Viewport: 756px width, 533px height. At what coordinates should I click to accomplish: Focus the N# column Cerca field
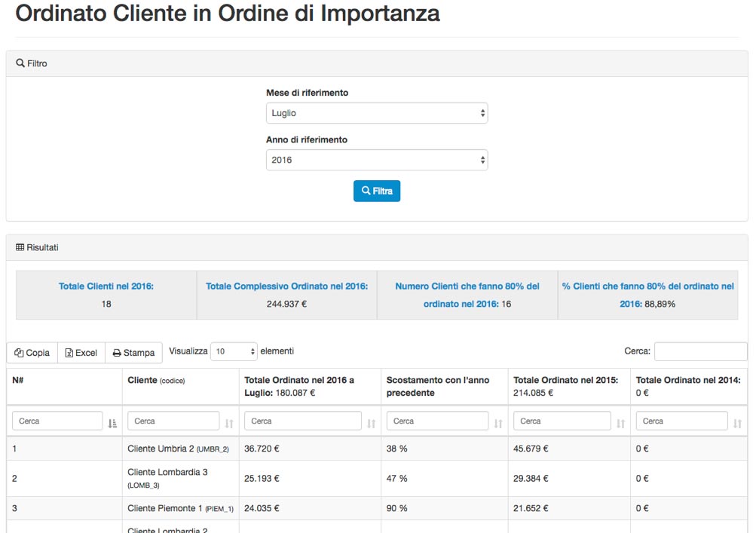point(57,421)
